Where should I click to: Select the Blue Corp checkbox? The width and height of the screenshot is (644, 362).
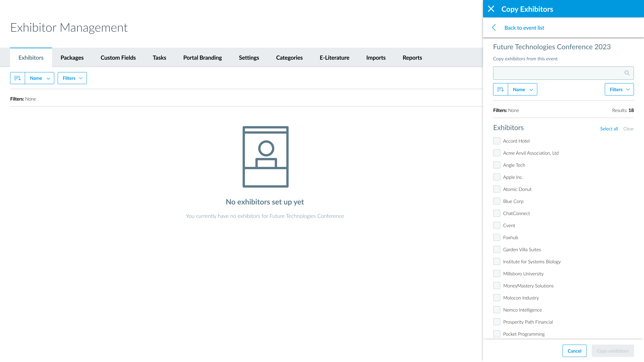point(497,201)
